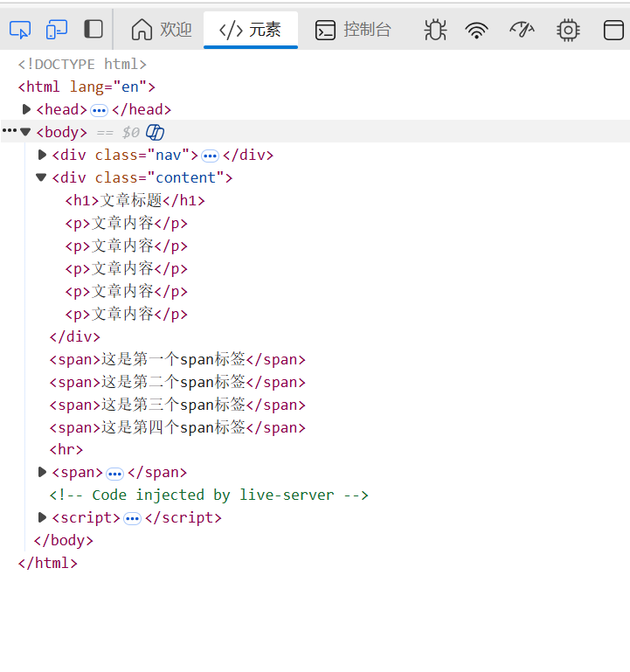The height and width of the screenshot is (672, 630).
Task: Switch to the 元素 elements tab
Action: point(250,30)
